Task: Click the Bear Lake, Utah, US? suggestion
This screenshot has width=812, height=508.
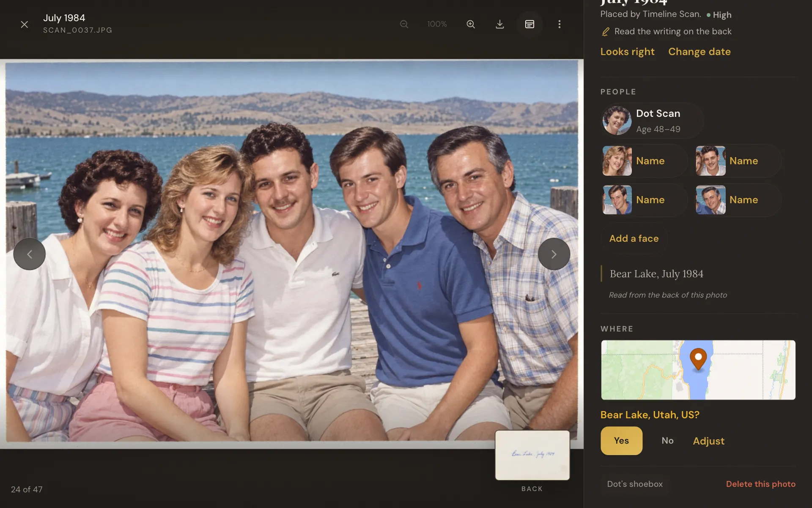Action: click(650, 415)
